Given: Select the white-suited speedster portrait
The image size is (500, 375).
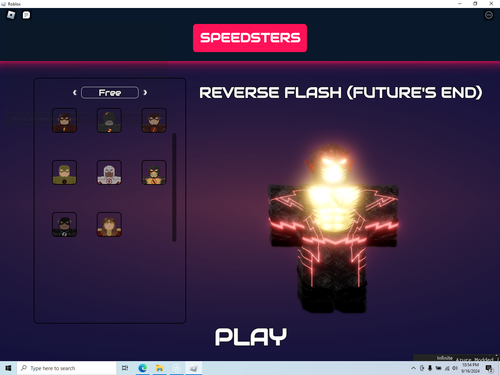Looking at the screenshot, I should tap(109, 172).
